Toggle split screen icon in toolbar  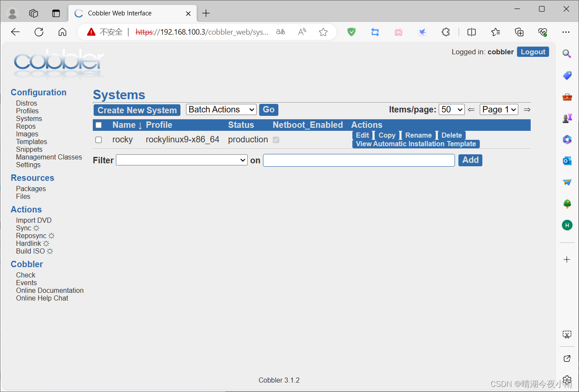pos(472,32)
